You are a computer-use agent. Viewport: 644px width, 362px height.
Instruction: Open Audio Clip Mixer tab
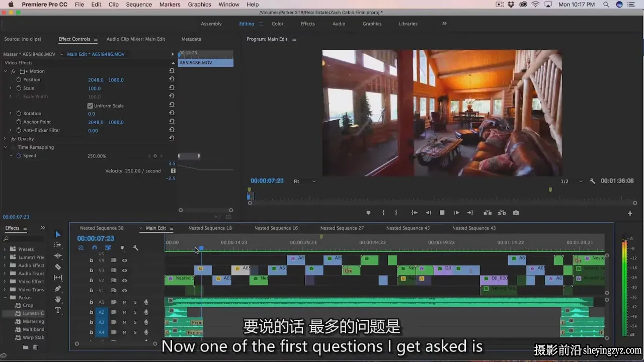pos(136,39)
